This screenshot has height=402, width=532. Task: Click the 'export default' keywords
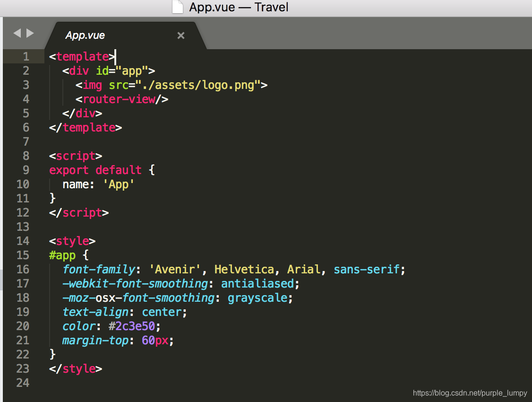(x=95, y=170)
